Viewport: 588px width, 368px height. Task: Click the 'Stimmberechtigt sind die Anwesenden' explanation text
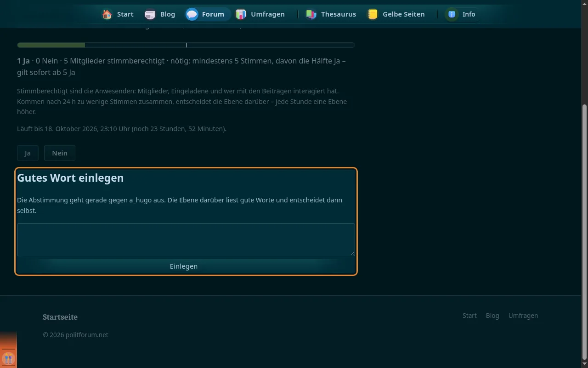182,101
